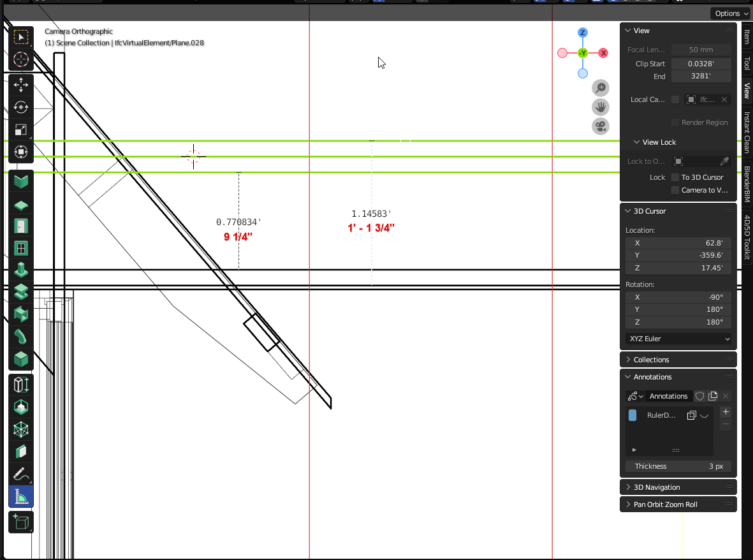Select the Add Cube tool
The width and height of the screenshot is (753, 560).
[21, 522]
